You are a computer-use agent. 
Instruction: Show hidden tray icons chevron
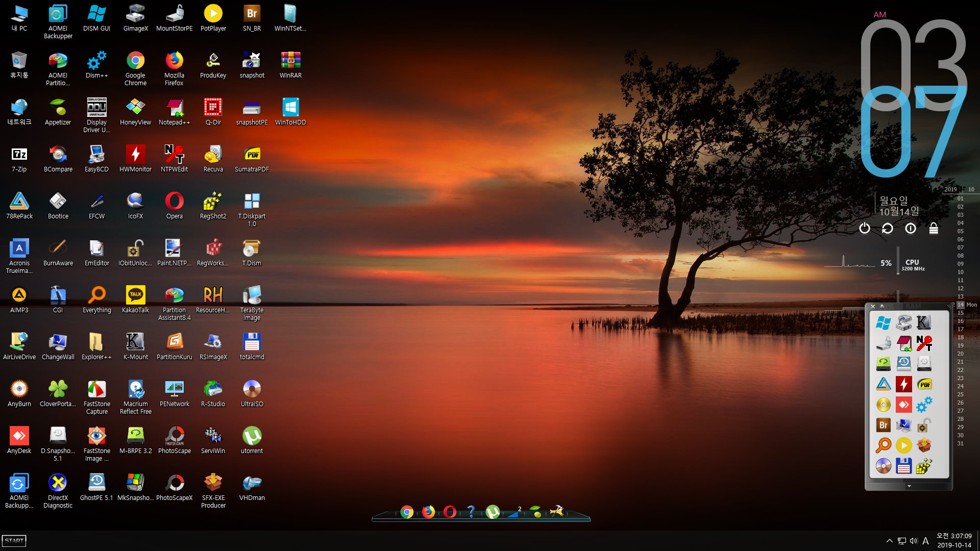coord(890,541)
